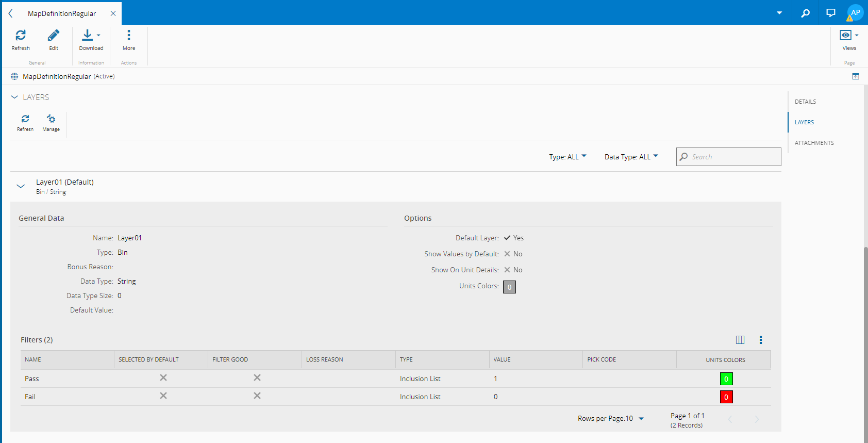Image resolution: width=868 pixels, height=443 pixels.
Task: Toggle Filter Good for Pass row
Action: (x=257, y=378)
